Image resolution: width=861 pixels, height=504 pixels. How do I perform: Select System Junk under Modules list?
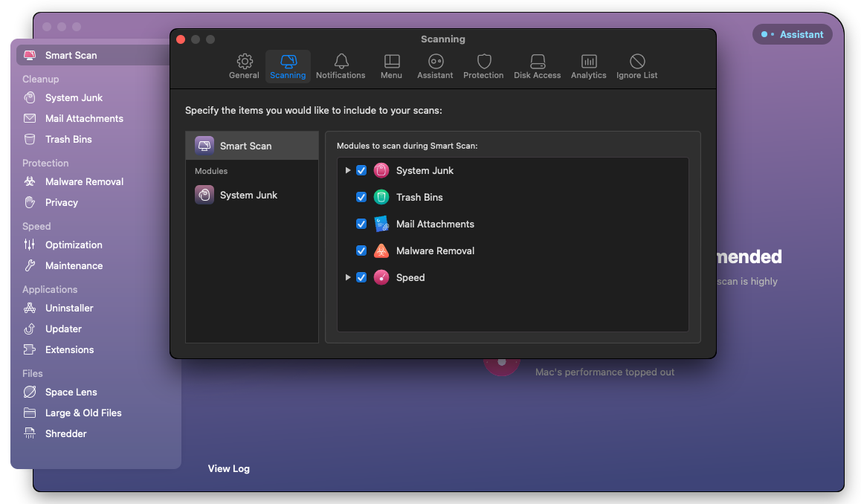point(248,195)
